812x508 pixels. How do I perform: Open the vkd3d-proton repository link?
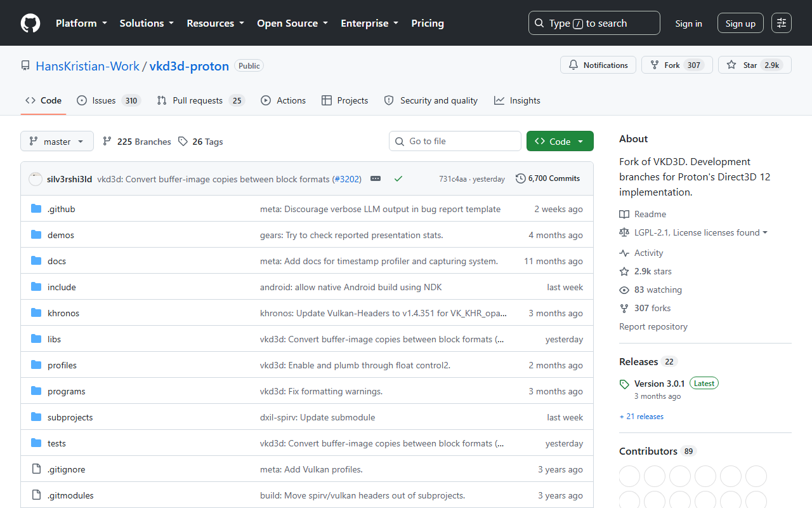(189, 66)
